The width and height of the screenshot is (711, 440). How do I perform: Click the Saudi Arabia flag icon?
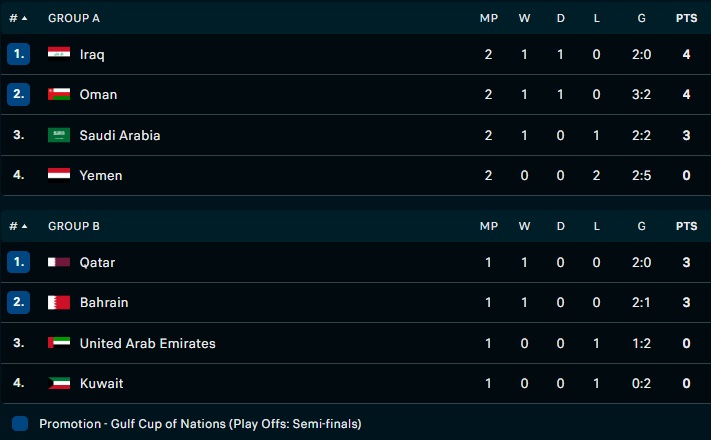coord(59,135)
